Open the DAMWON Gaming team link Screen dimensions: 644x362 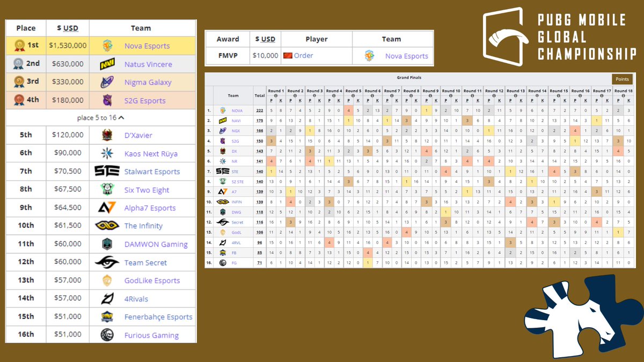[x=156, y=245]
